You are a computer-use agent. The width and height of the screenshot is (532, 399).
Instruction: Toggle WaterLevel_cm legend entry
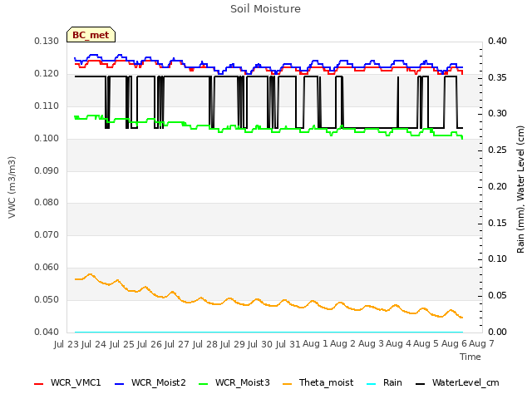click(457, 383)
